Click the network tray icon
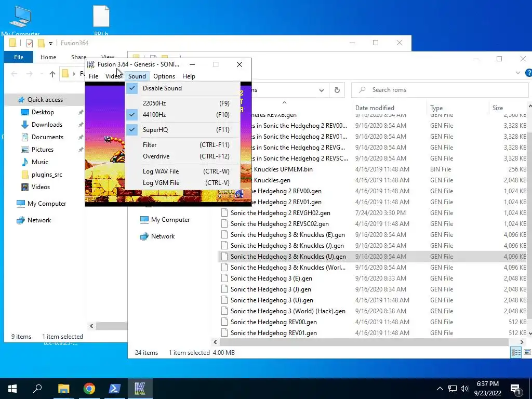The height and width of the screenshot is (399, 532). tap(453, 389)
